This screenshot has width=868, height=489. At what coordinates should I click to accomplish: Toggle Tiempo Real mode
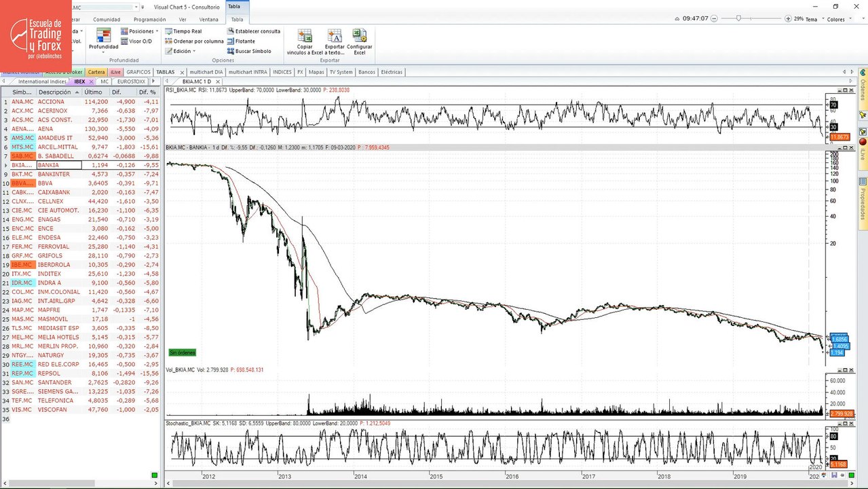[x=183, y=31]
